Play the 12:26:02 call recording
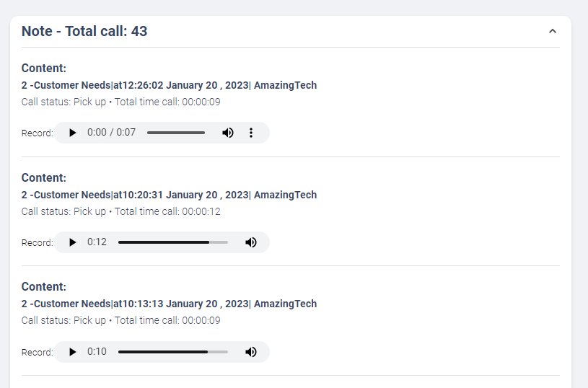Screen dimensions: 588x388 tap(73, 133)
